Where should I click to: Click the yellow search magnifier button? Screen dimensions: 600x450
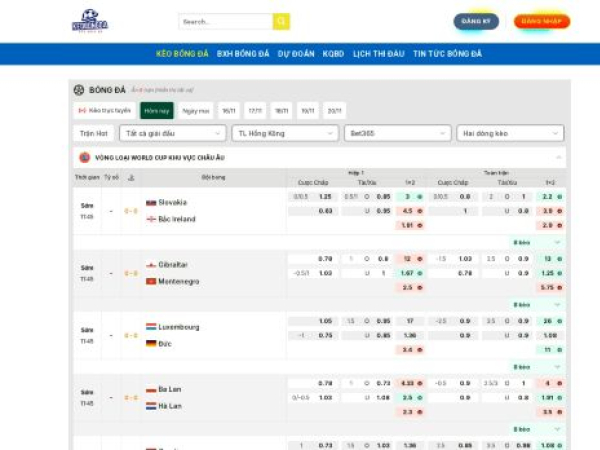point(281,21)
